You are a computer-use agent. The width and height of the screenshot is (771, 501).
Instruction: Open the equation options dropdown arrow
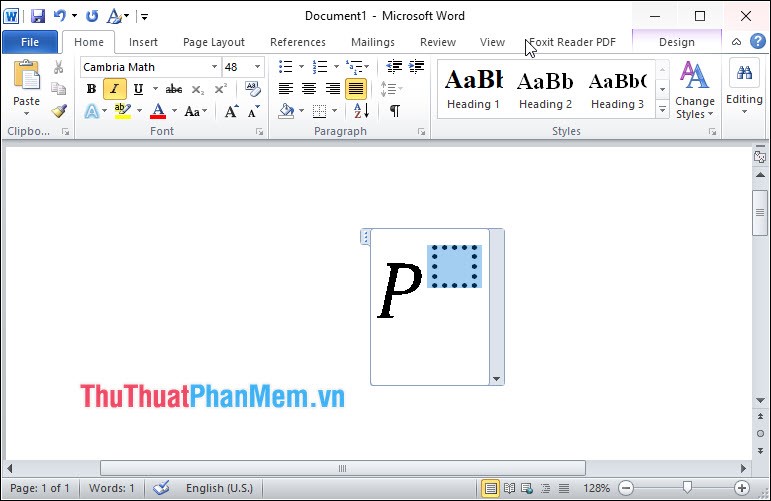(496, 379)
